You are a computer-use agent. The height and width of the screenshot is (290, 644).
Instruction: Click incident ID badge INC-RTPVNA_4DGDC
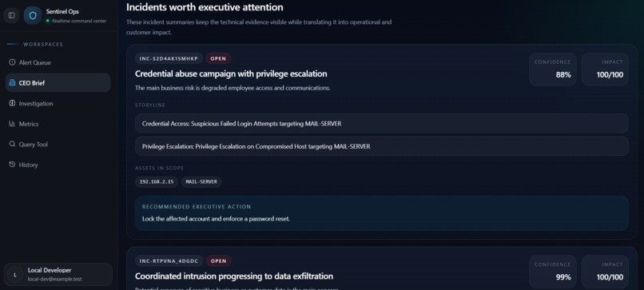pos(169,260)
